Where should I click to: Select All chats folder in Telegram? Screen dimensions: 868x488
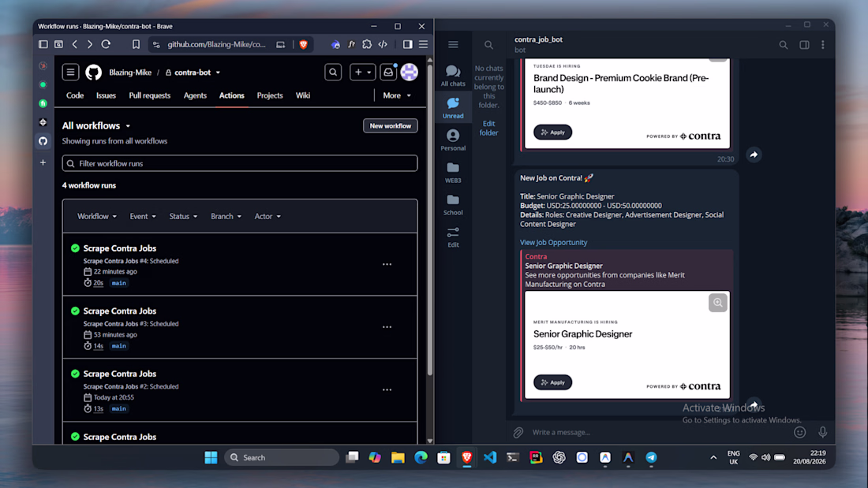tap(453, 76)
